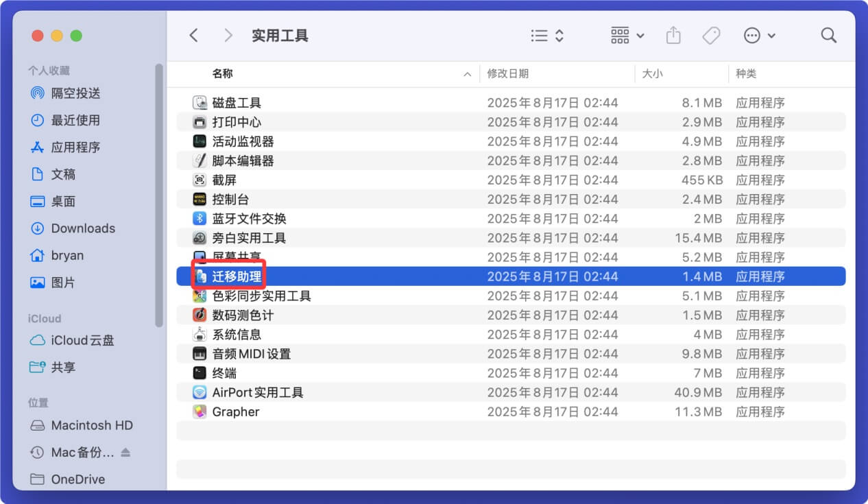Launch 终端 by clicking its Terminal icon
868x504 pixels.
point(201,373)
